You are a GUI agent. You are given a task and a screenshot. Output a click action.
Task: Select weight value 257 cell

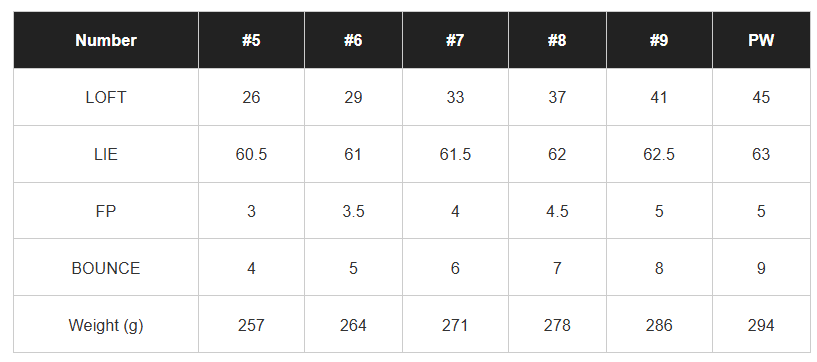pos(251,325)
